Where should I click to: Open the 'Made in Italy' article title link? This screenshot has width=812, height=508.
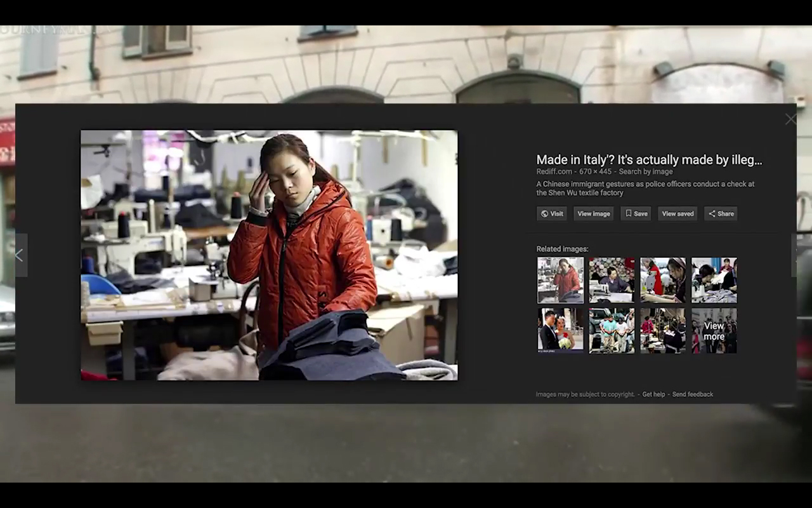pos(649,160)
